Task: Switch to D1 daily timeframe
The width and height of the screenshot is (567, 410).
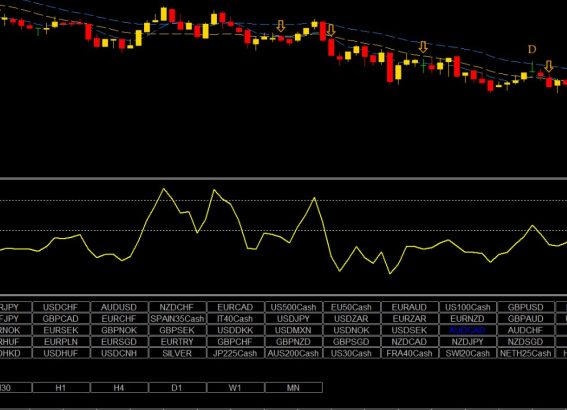Action: (x=177, y=388)
